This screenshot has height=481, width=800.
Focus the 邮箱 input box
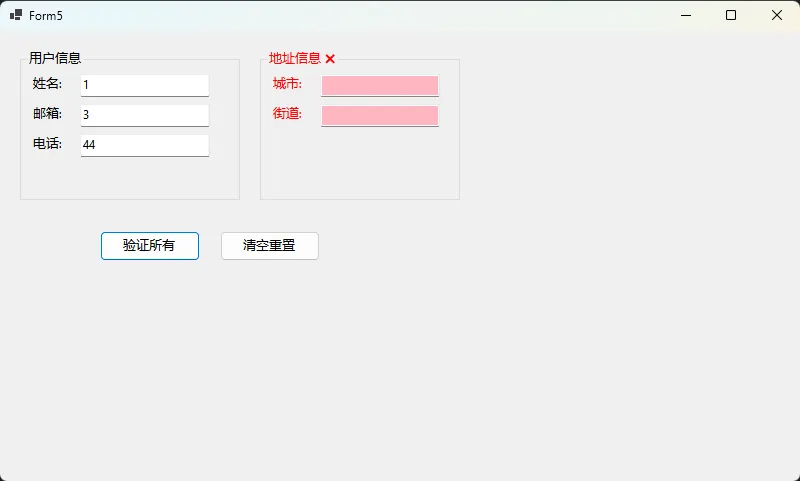tap(144, 115)
